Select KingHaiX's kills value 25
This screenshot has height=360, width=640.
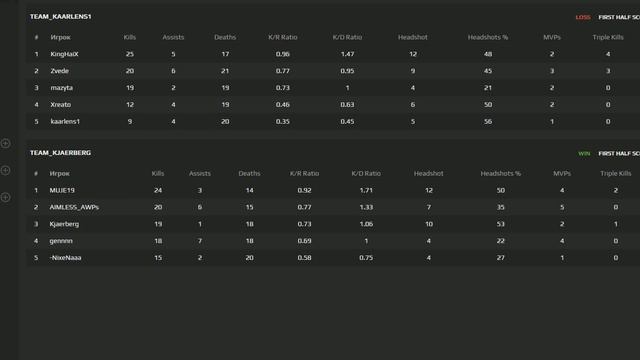(x=130, y=54)
